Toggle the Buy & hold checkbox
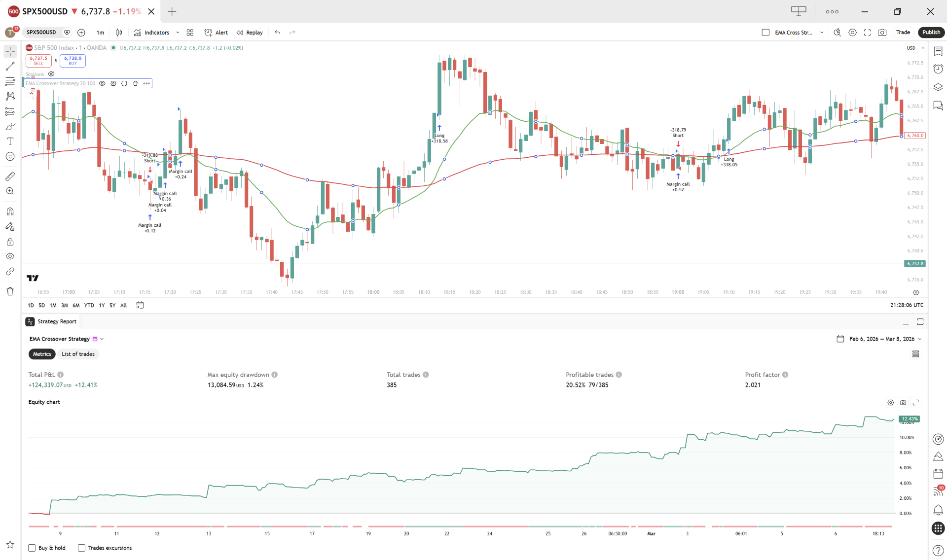The width and height of the screenshot is (947, 560). pos(31,548)
